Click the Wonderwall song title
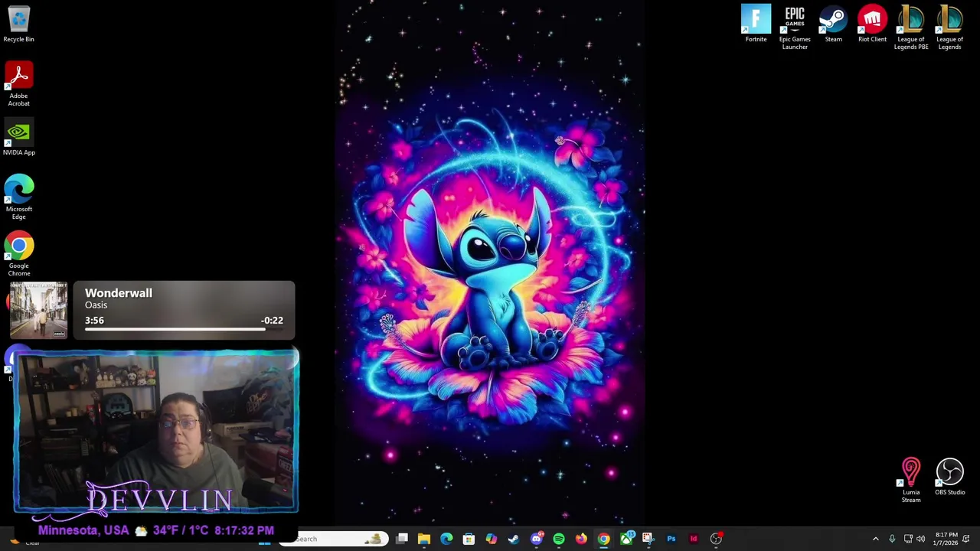 [119, 293]
